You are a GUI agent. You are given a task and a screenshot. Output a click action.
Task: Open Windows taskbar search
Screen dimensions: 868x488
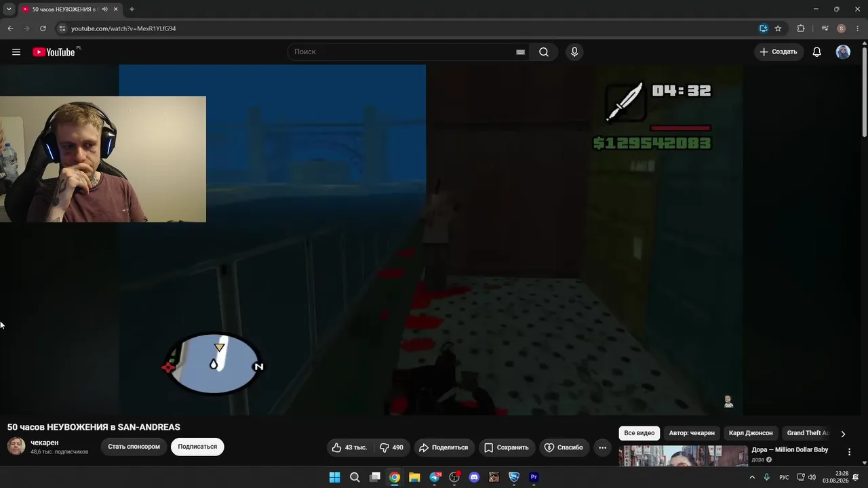pos(355,477)
